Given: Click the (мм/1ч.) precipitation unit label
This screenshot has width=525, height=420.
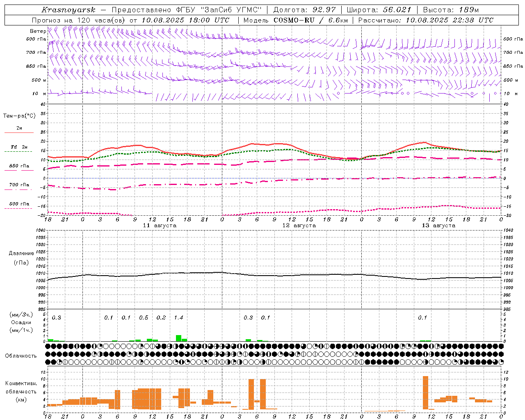Looking at the screenshot, I should [x=21, y=330].
